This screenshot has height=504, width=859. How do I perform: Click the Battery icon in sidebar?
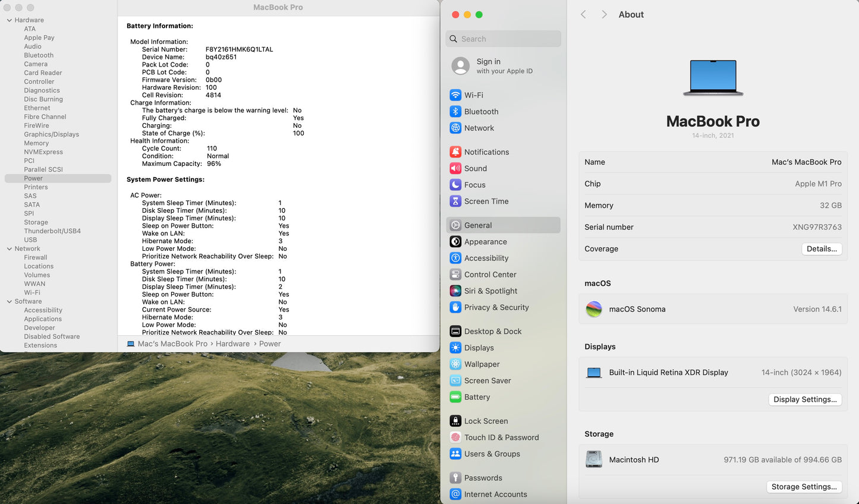[x=455, y=397]
